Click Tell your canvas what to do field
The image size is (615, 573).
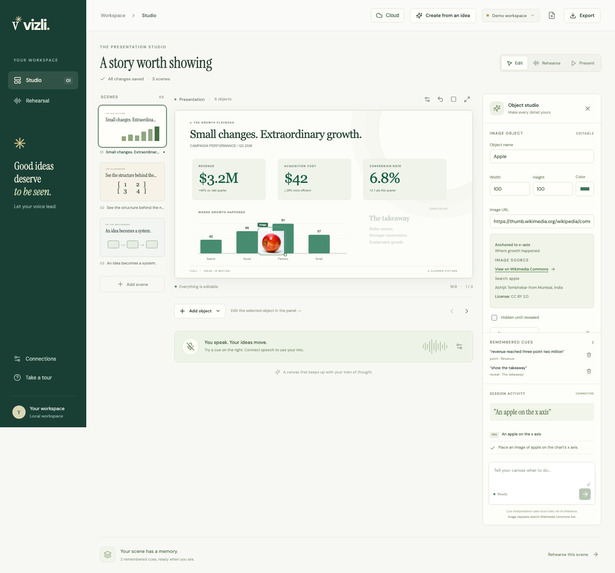tap(542, 474)
